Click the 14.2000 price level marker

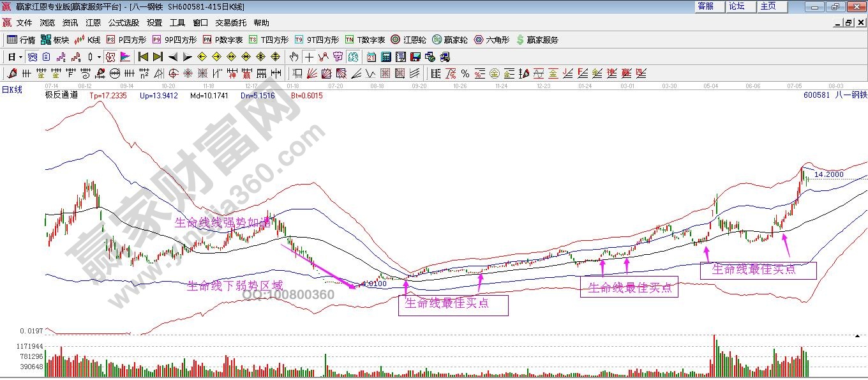828,174
